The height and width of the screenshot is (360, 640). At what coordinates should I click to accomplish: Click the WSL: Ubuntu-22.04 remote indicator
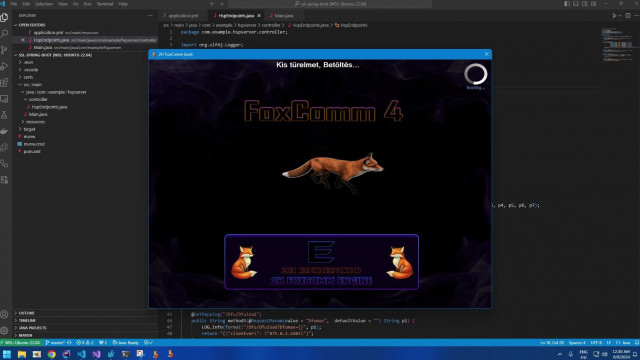[21, 342]
